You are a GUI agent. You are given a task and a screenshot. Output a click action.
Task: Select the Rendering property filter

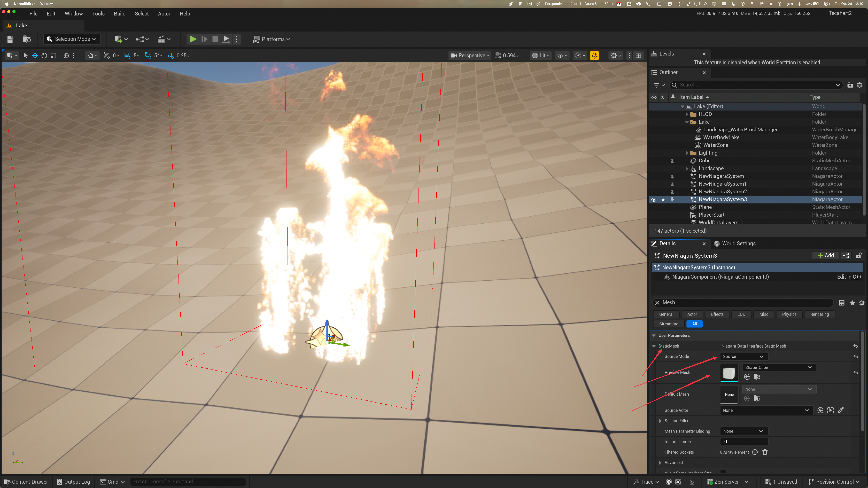coord(819,314)
